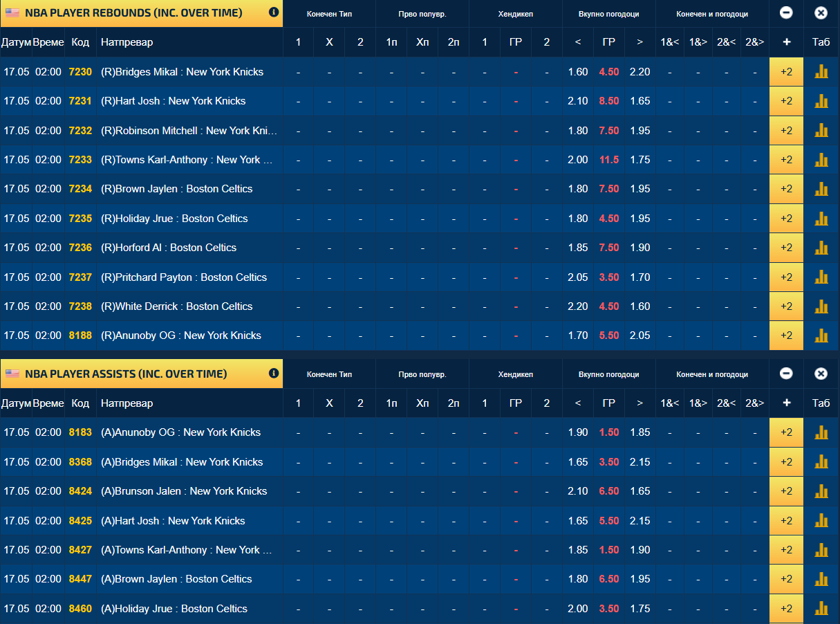Expand +2 more bets for Horford Al rebounds
This screenshot has height=624, width=840.
[x=786, y=248]
